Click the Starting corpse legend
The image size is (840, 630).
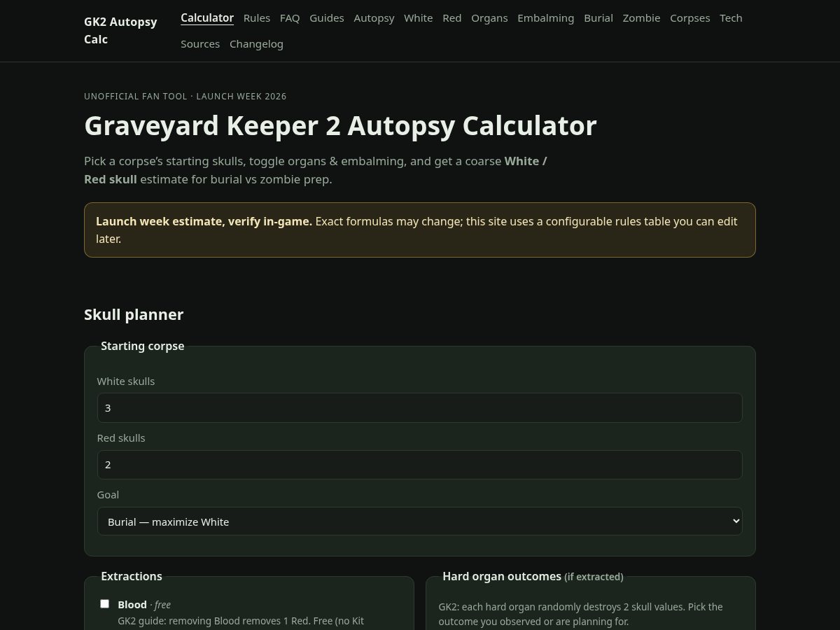pyautogui.click(x=143, y=346)
